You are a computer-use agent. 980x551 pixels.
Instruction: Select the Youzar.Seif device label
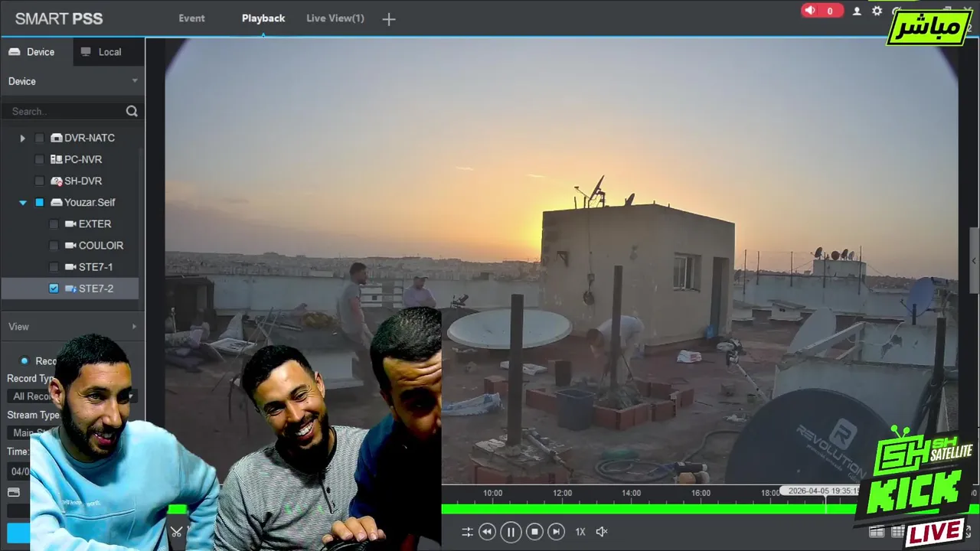90,202
